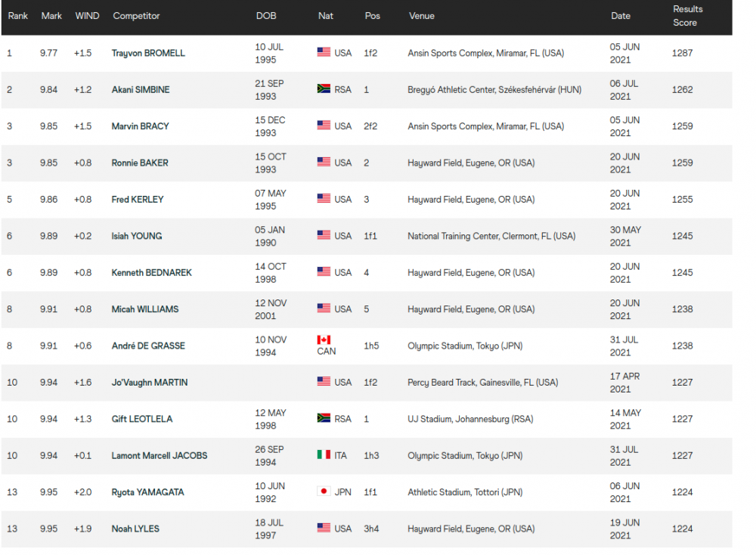The height and width of the screenshot is (555, 756).
Task: Open Ronnie BAKER's athlete profile
Action: click(x=140, y=163)
